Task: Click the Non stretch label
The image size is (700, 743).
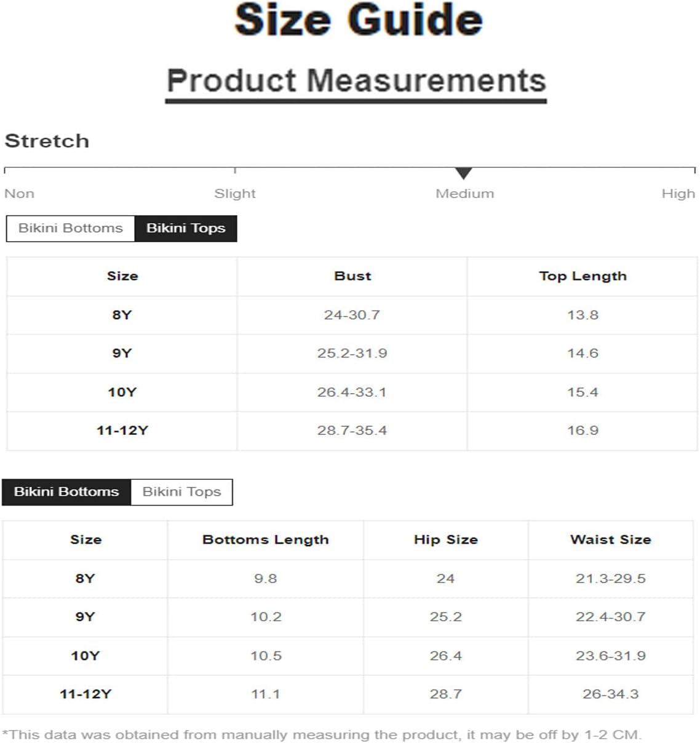Action: tap(19, 194)
